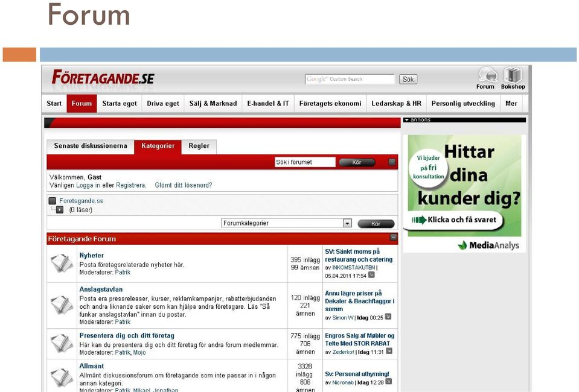Open post Sv: Personal uthyrning!

[357, 374]
